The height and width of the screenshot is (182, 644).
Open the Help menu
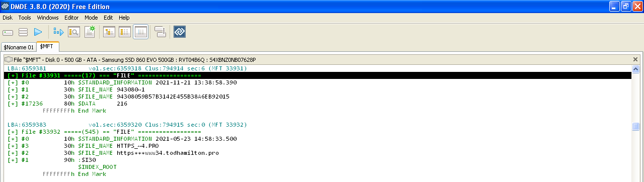pos(124,18)
